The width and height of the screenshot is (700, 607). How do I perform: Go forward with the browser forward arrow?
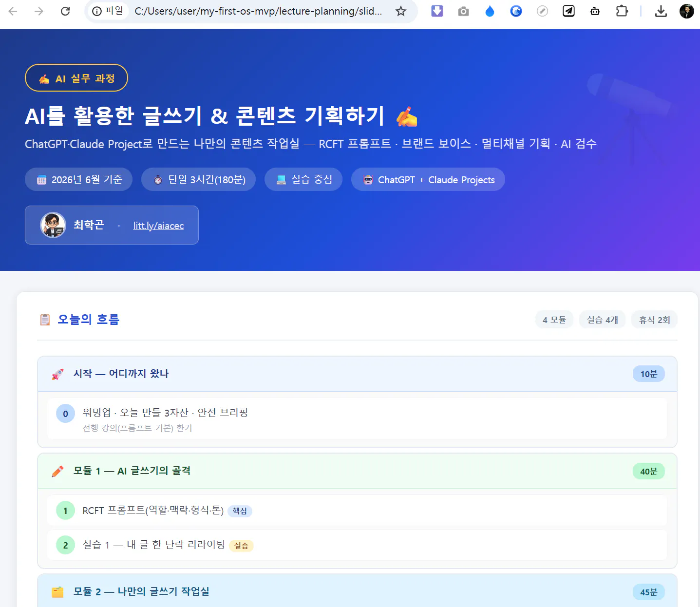[39, 11]
